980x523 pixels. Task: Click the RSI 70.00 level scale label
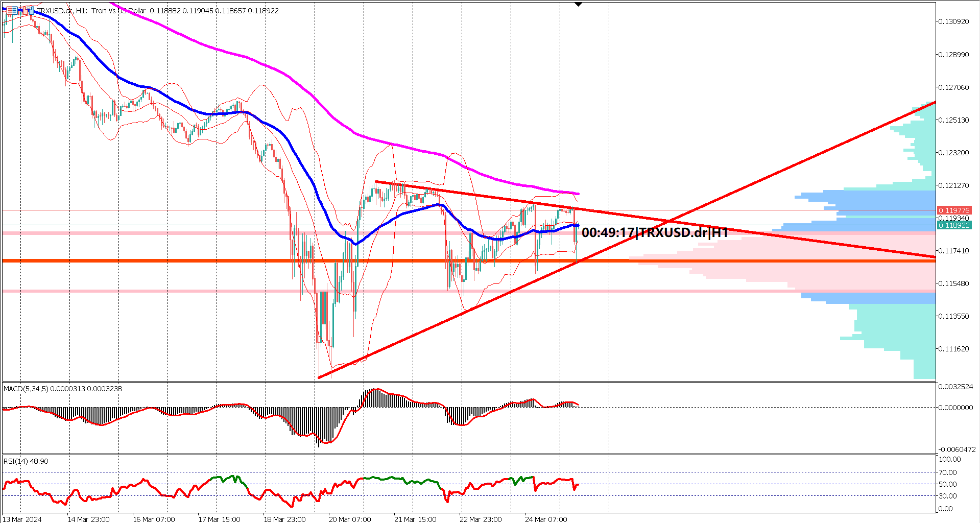point(949,472)
